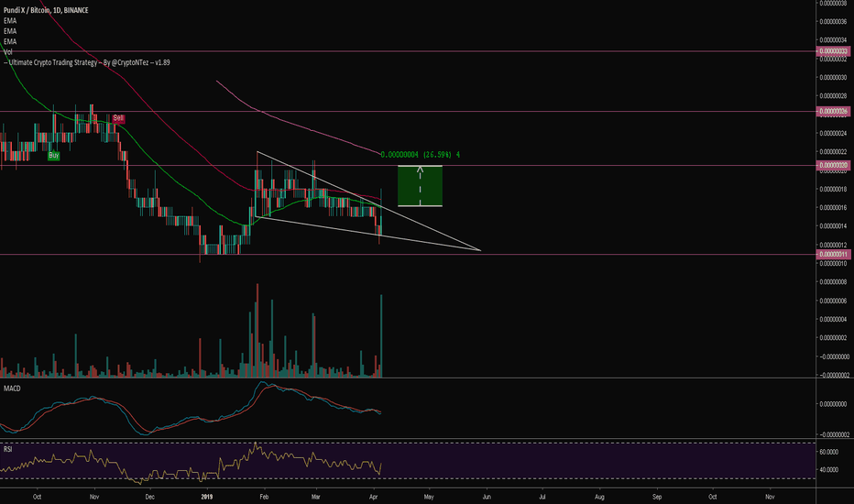
Task: Click the Jul label on time axis
Action: [542, 497]
